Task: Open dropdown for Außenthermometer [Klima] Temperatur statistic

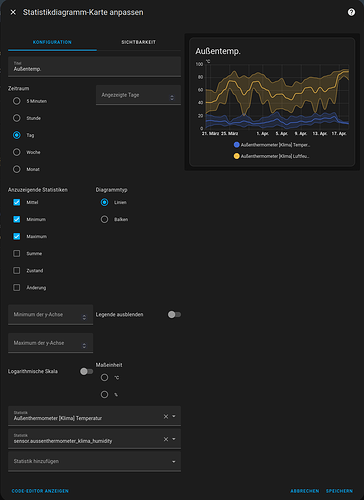Action: (174, 416)
